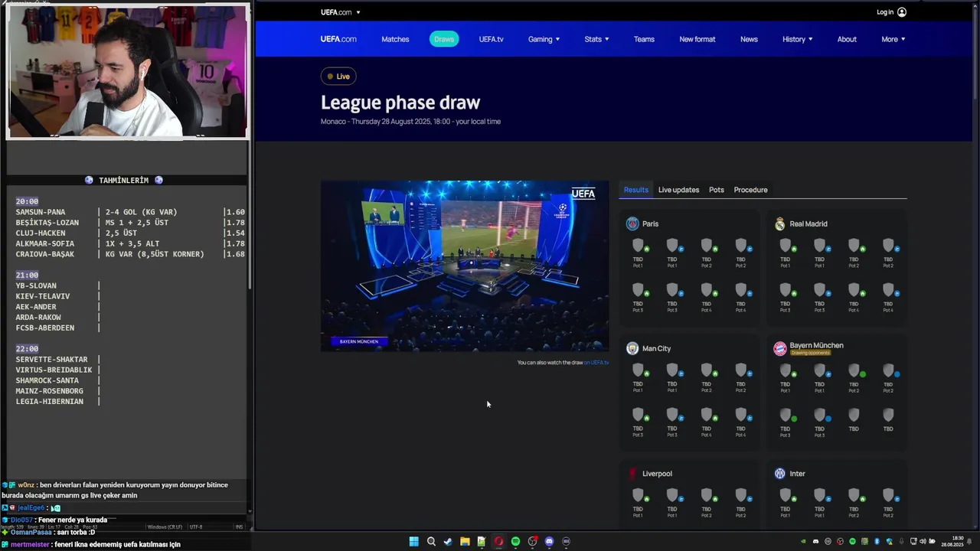
Task: Click Man City Pot 4 away opponent shield
Action: (x=740, y=414)
